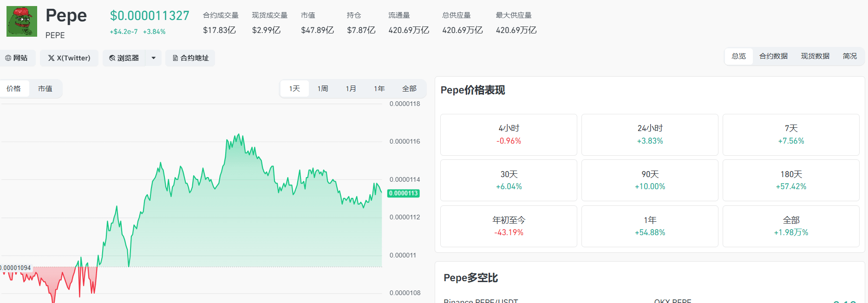The image size is (868, 303).
Task: Open the 总览 overview tab
Action: 739,56
